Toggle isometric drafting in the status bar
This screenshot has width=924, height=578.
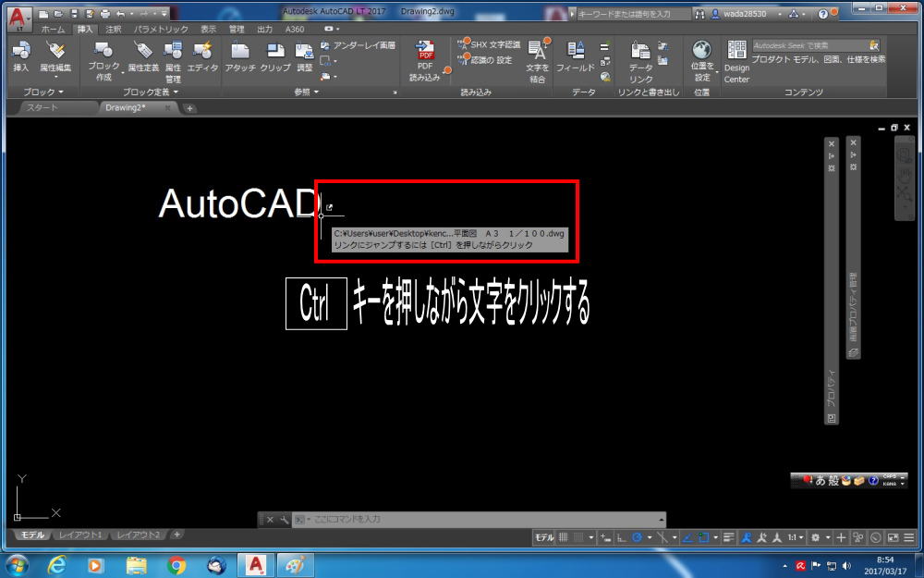[663, 537]
